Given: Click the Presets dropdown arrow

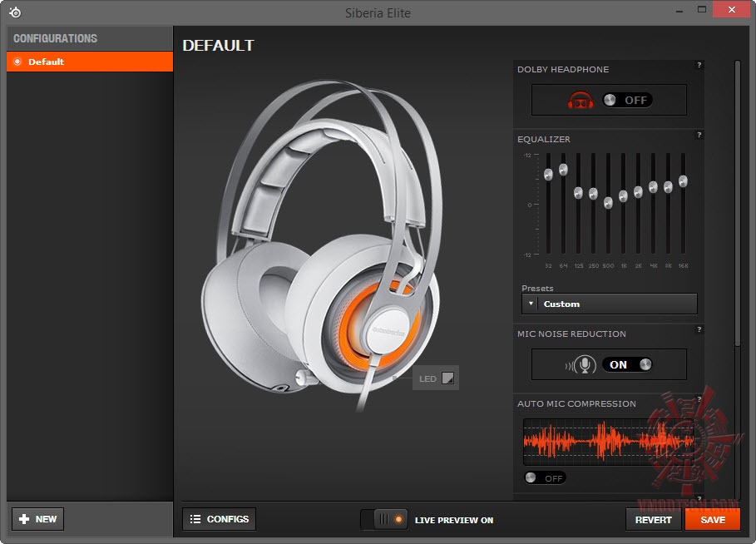Looking at the screenshot, I should tap(531, 304).
